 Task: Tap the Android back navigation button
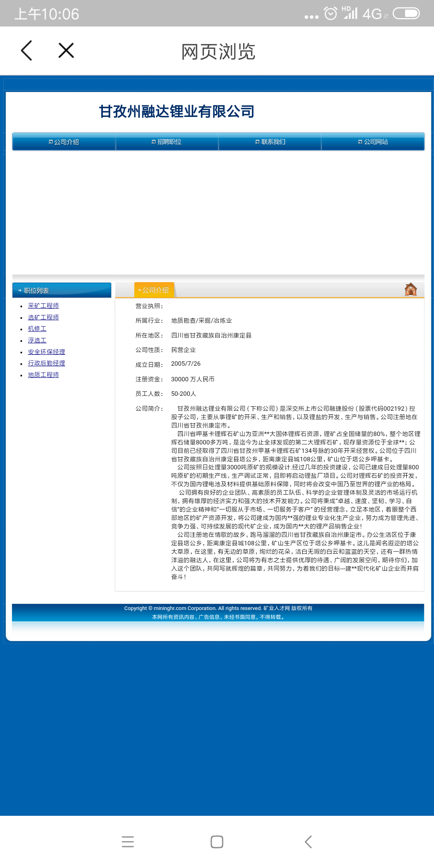[x=308, y=841]
